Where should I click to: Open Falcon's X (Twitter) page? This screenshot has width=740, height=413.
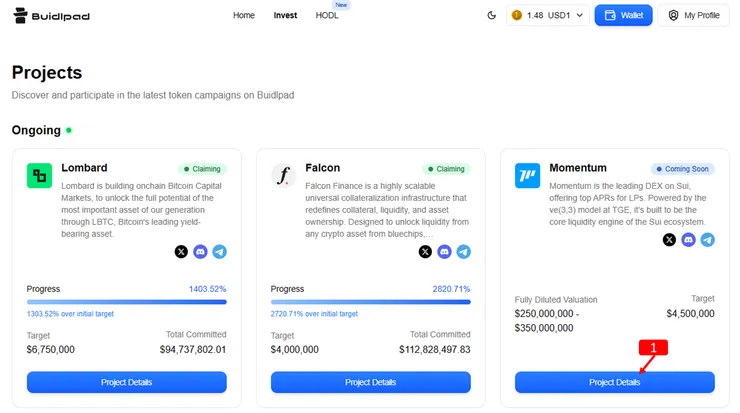pos(425,252)
